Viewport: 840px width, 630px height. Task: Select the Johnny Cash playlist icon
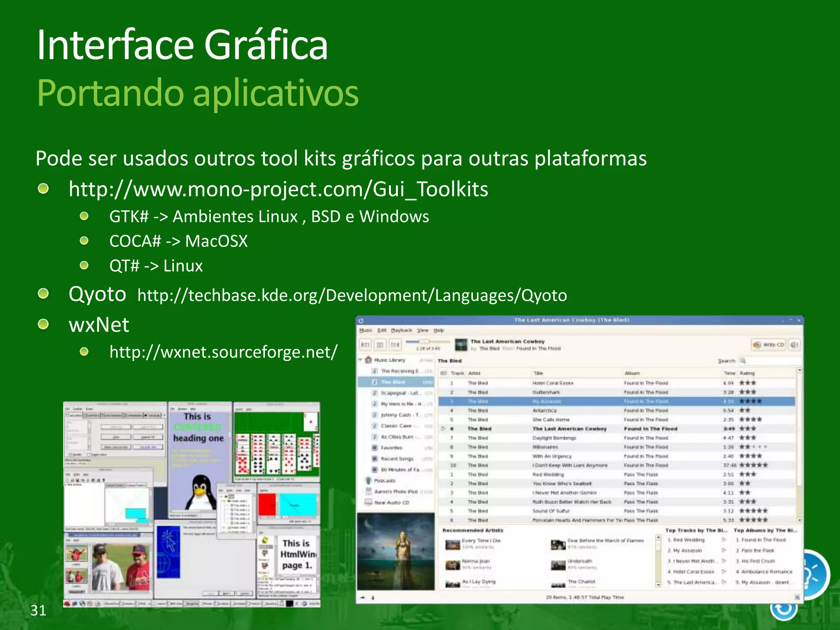[x=374, y=415]
